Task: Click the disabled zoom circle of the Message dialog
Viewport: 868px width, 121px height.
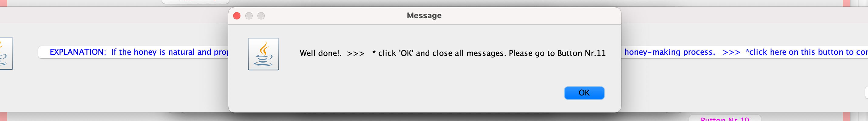Action: [261, 16]
